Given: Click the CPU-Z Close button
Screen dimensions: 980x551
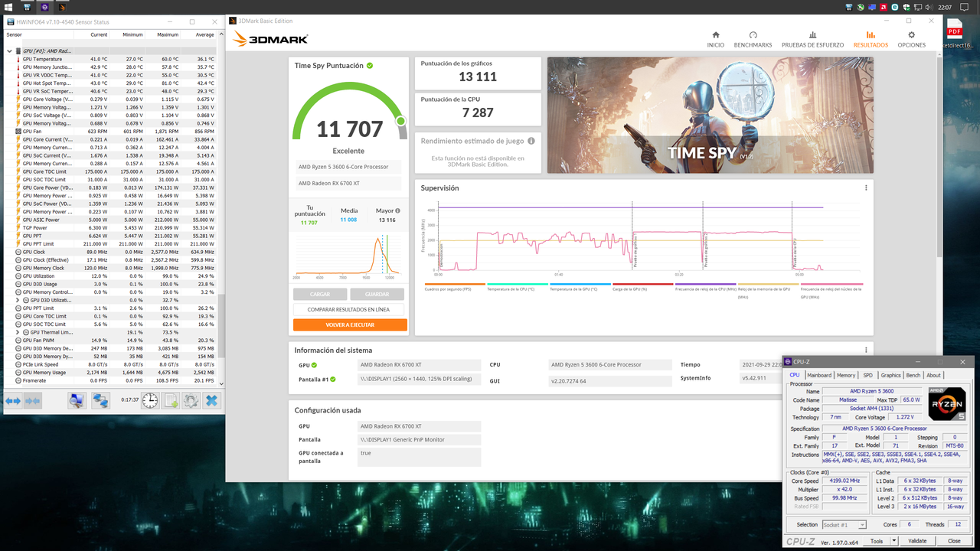Looking at the screenshot, I should (954, 541).
